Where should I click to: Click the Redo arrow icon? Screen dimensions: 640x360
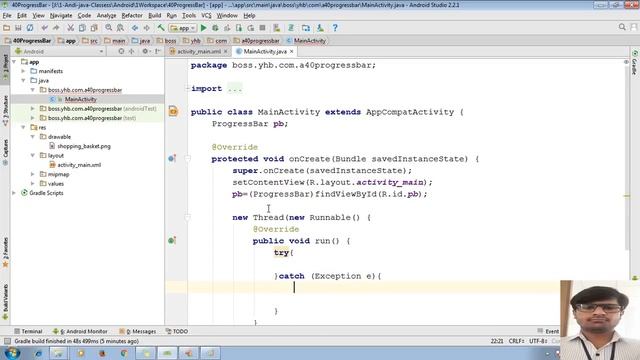point(56,28)
